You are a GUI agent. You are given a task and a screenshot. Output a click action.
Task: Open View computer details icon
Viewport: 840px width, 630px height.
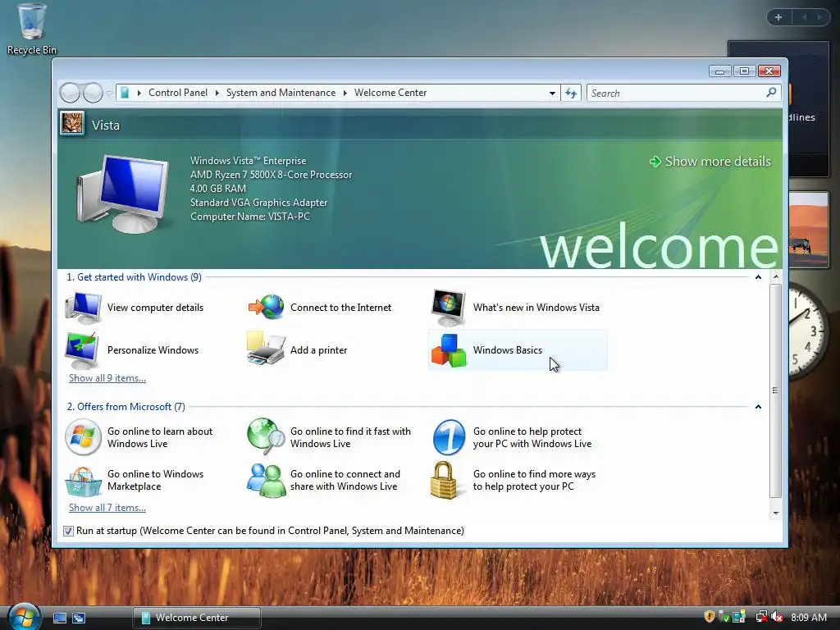(83, 308)
